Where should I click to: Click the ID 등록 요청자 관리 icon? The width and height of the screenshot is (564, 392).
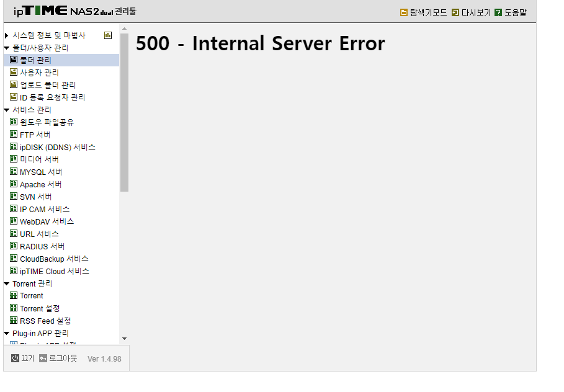point(14,97)
